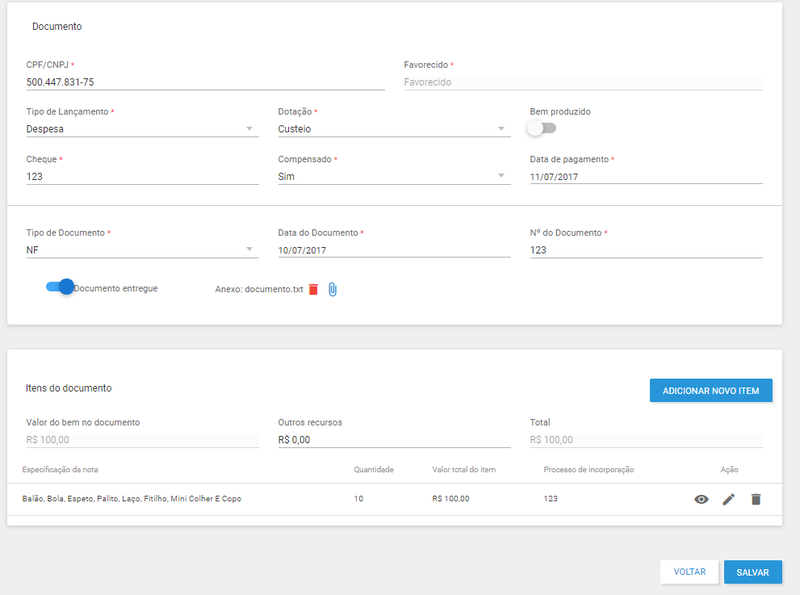Edit the Cheque number field

[x=142, y=177]
